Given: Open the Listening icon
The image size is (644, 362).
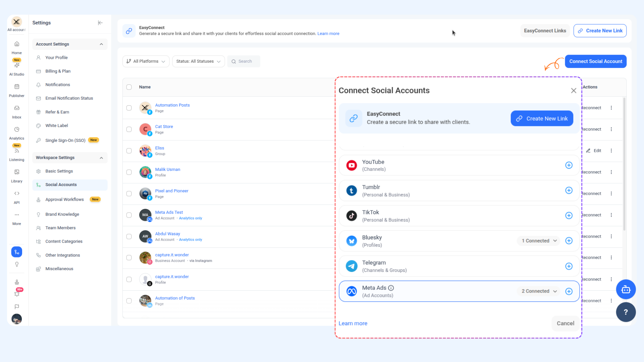Looking at the screenshot, I should click(17, 151).
